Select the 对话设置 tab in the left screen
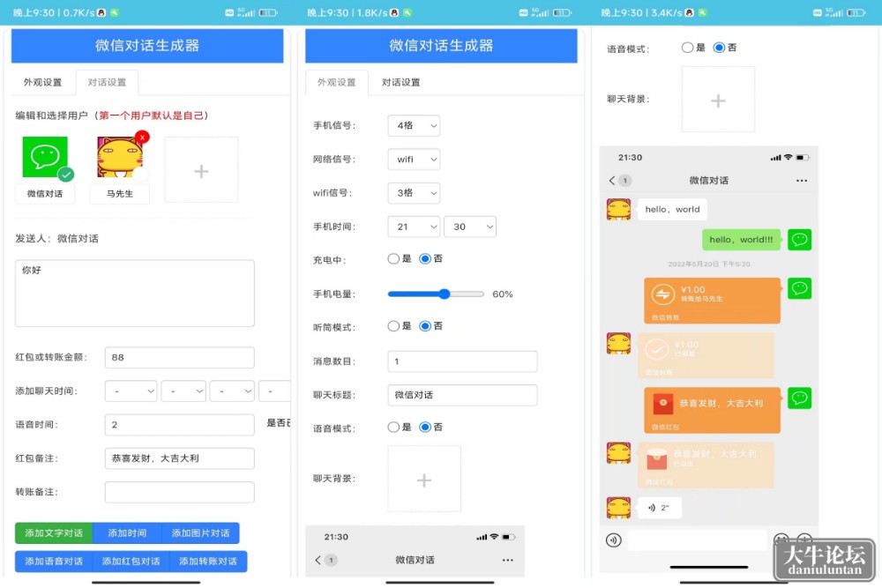The height and width of the screenshot is (588, 882). [x=107, y=82]
